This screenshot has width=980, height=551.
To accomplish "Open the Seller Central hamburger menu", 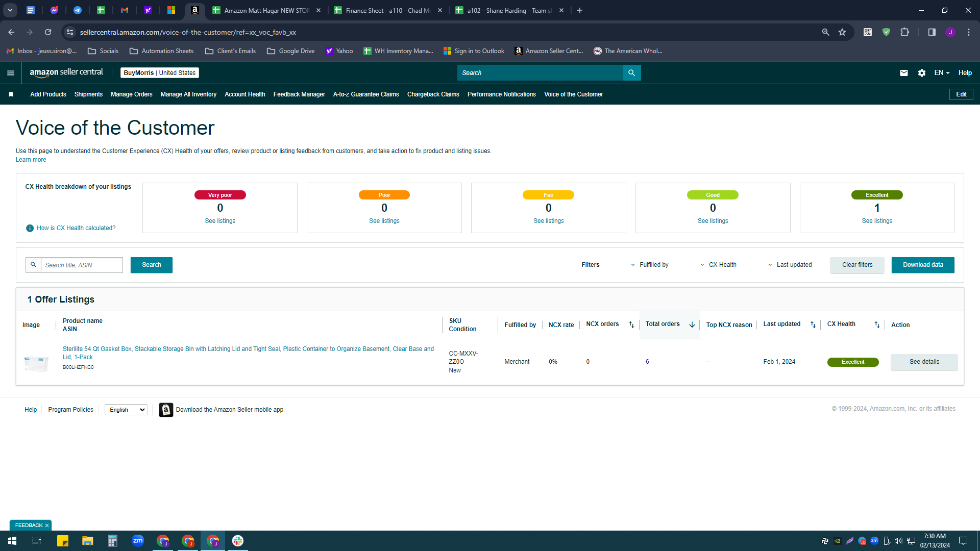I will [11, 73].
